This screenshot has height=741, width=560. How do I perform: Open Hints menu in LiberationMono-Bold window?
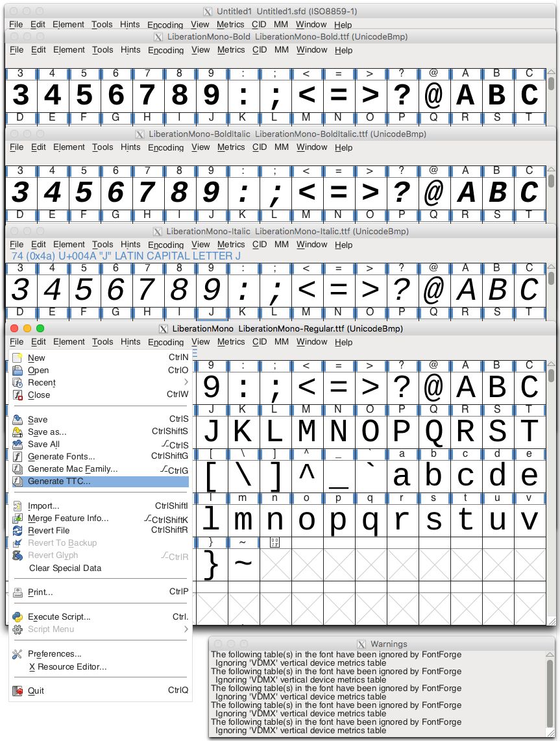click(x=130, y=49)
